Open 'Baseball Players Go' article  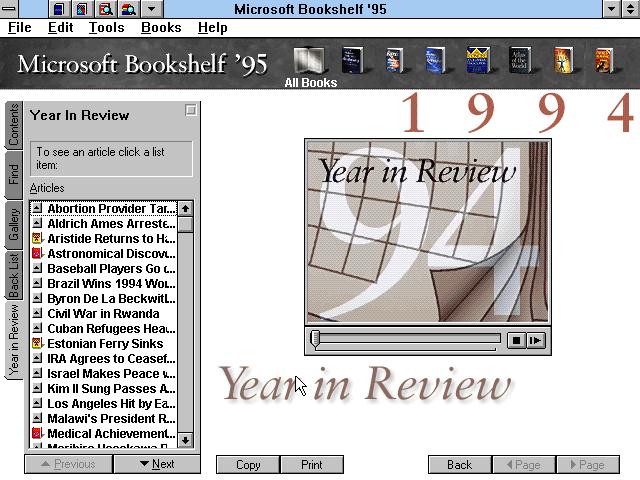point(111,269)
